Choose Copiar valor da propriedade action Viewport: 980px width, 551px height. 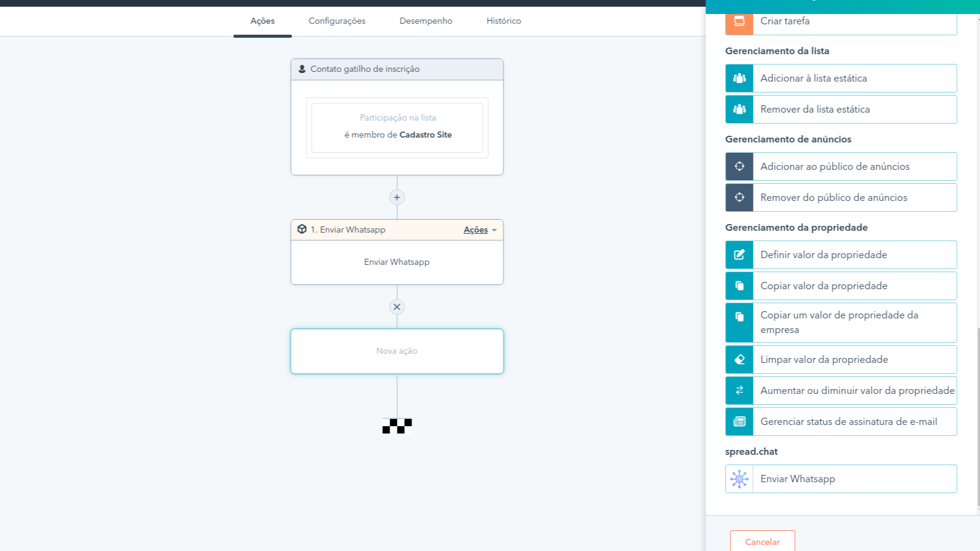click(x=854, y=286)
